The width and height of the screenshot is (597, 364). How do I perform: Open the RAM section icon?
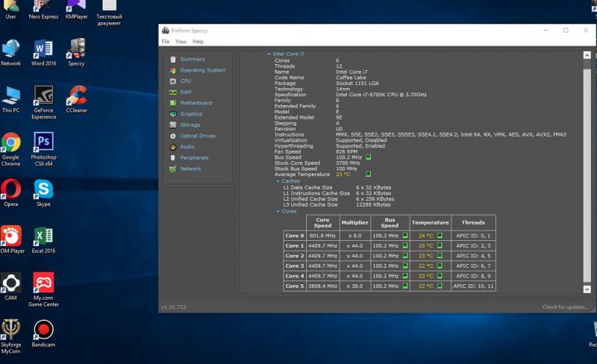tap(173, 92)
